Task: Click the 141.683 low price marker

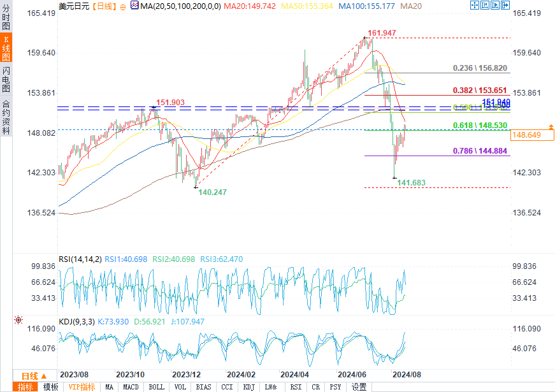Action: (411, 183)
